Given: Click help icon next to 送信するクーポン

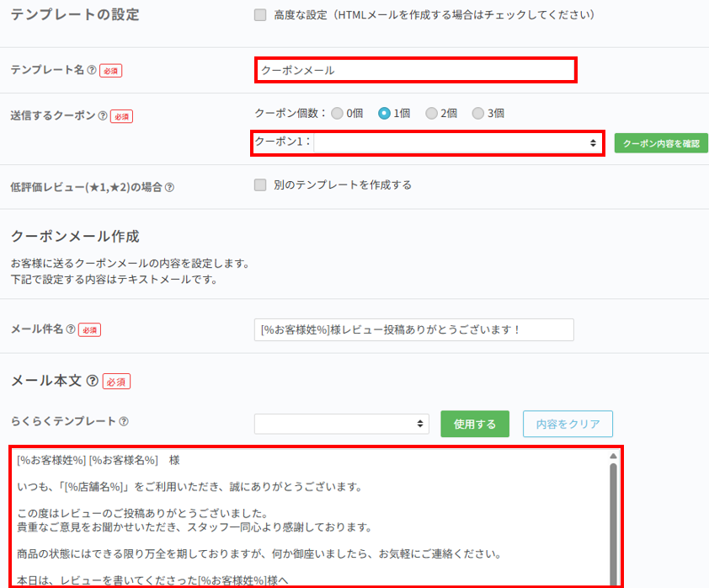Looking at the screenshot, I should (103, 116).
